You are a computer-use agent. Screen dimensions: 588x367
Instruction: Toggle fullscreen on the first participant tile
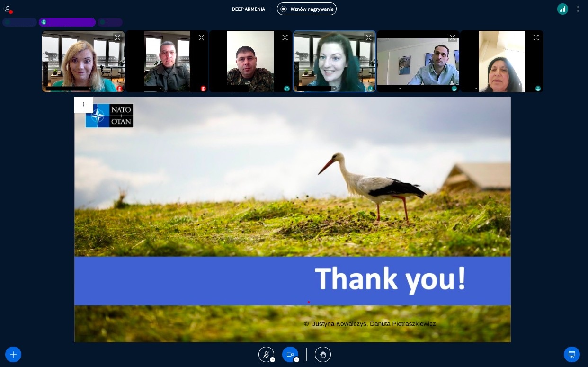117,37
